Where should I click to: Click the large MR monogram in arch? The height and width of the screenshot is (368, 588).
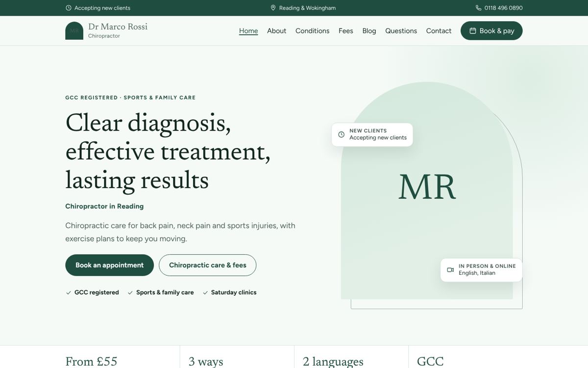427,187
